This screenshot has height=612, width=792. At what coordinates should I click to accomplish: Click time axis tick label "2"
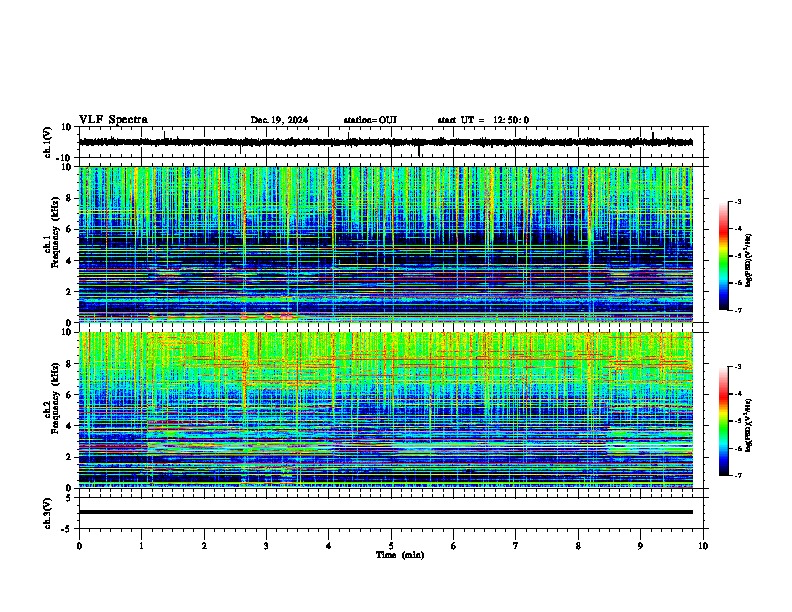204,546
